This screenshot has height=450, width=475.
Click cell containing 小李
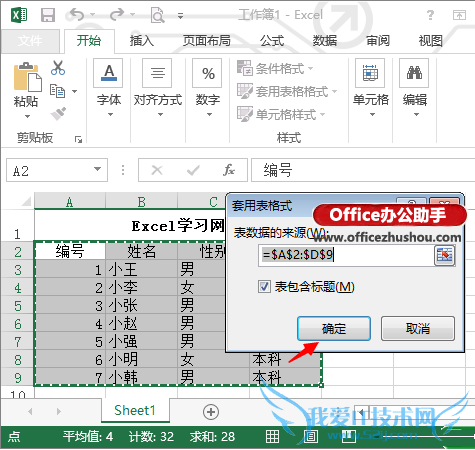click(x=142, y=288)
